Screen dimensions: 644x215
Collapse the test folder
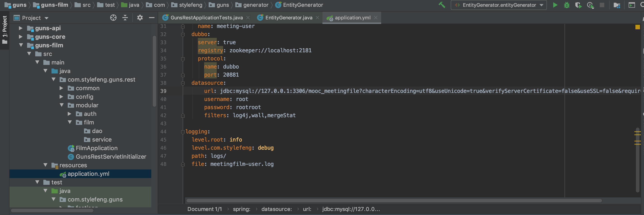click(x=37, y=182)
